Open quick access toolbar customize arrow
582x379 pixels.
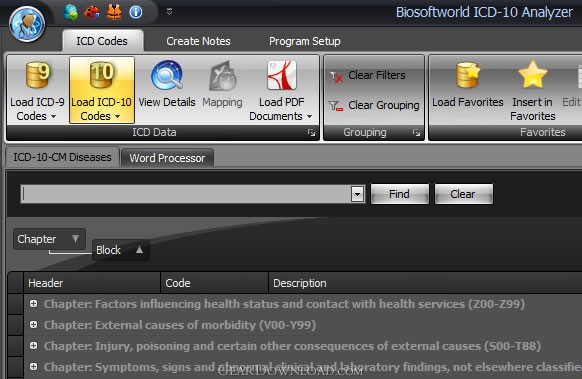(169, 12)
